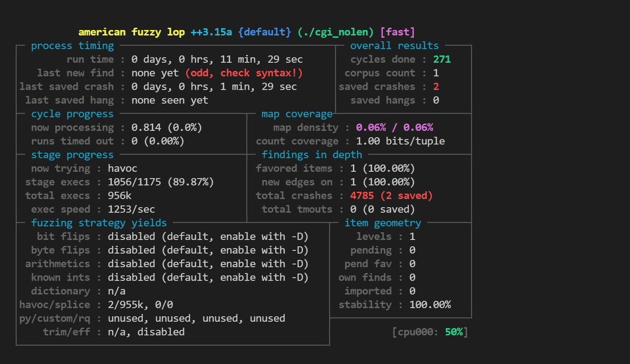Click total tmouts value 0 (0 saved)
This screenshot has height=364, width=630.
pyautogui.click(x=383, y=209)
